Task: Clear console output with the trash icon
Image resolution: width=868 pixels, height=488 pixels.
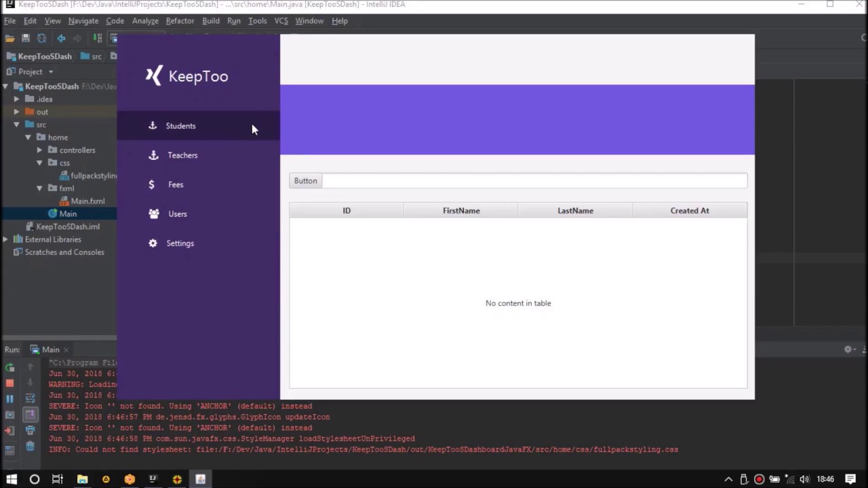Action: click(30, 446)
